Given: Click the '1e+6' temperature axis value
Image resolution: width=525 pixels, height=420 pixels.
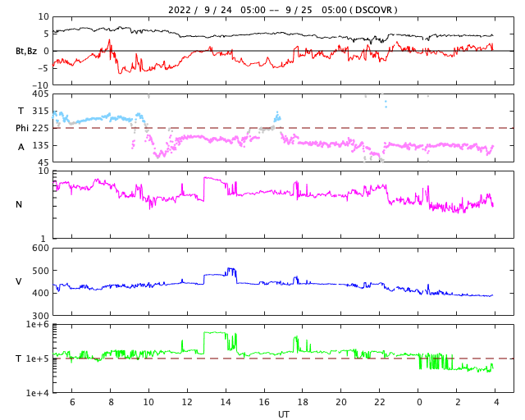Looking at the screenshot, I should 38,324.
